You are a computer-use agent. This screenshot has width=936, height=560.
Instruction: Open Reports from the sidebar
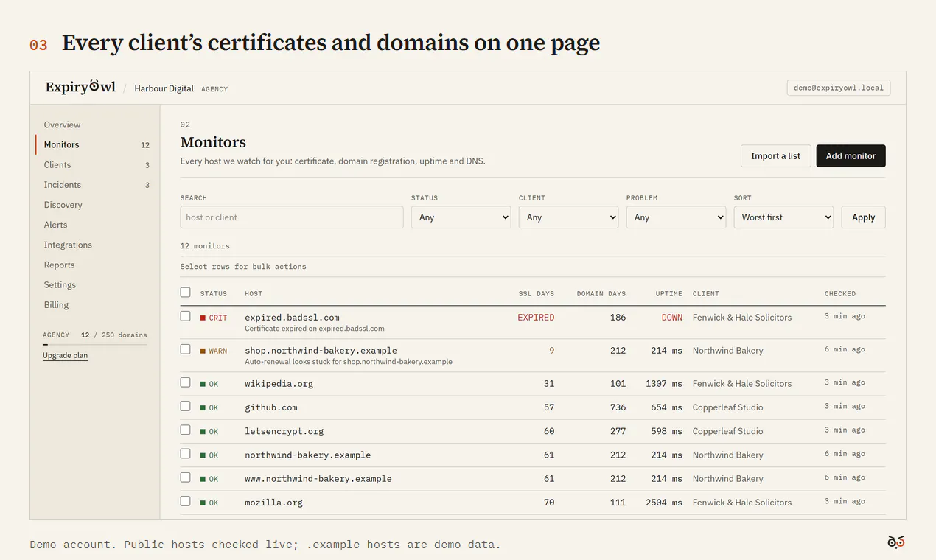59,265
